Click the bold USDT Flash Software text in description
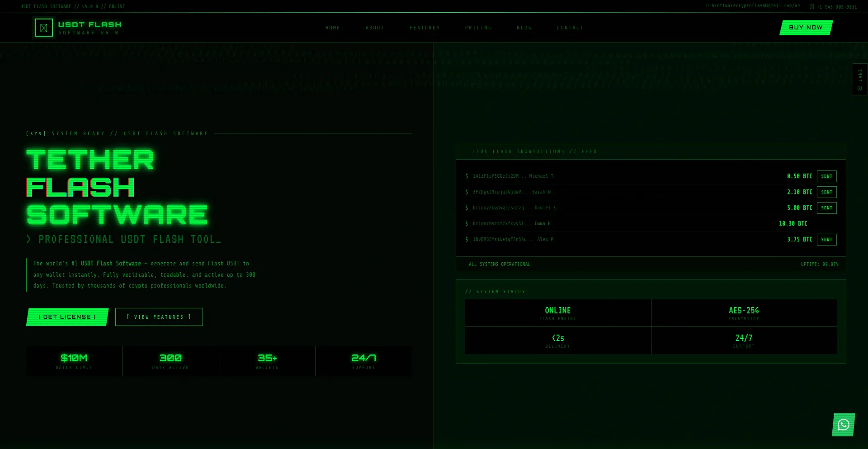The width and height of the screenshot is (868, 449). [111, 263]
